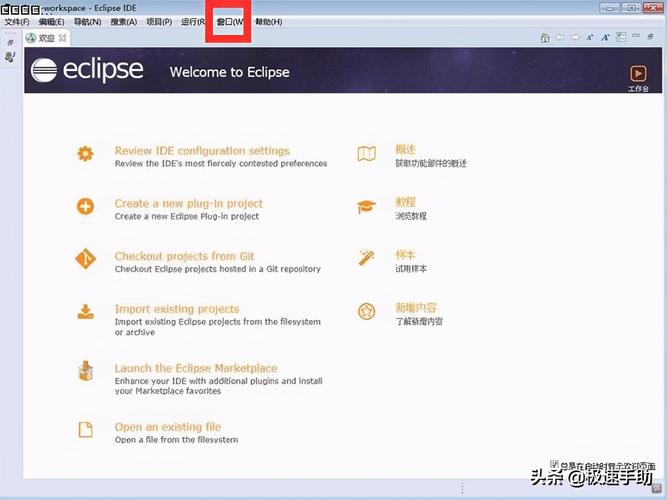Open the 运行(R) menu
The width and height of the screenshot is (667, 500).
pyautogui.click(x=194, y=22)
